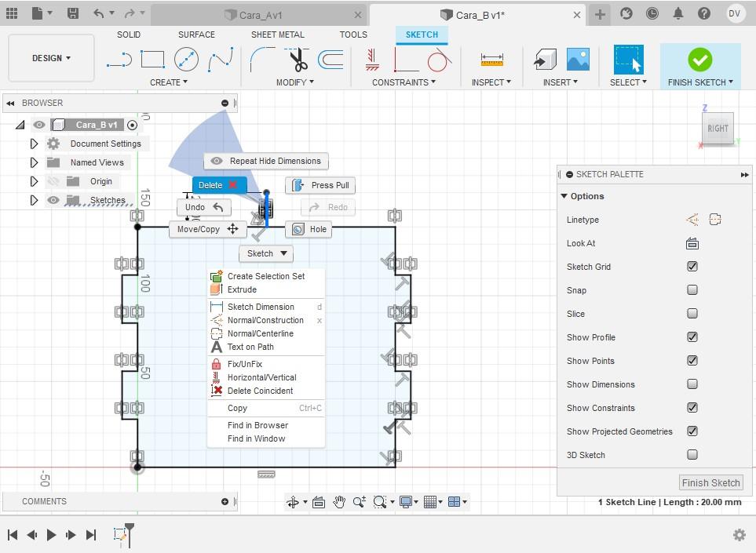Open the Data Panel grid icon
756x553 pixels.
pos(12,13)
